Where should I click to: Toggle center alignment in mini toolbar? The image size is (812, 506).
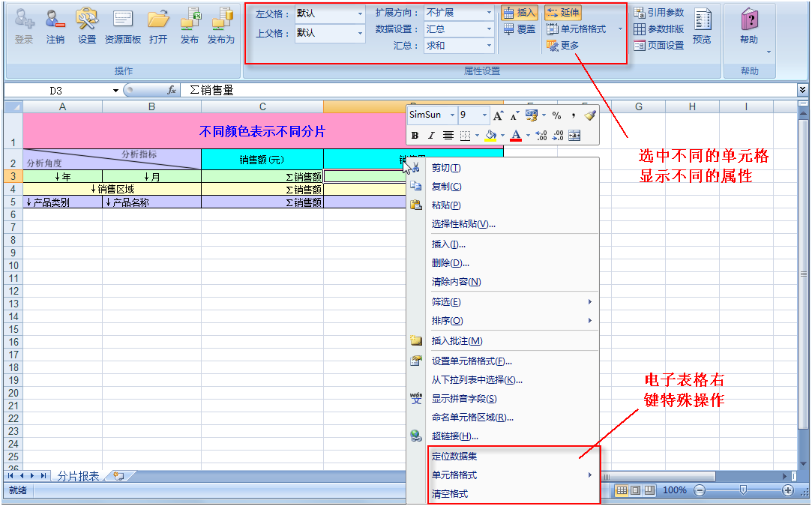[448, 136]
